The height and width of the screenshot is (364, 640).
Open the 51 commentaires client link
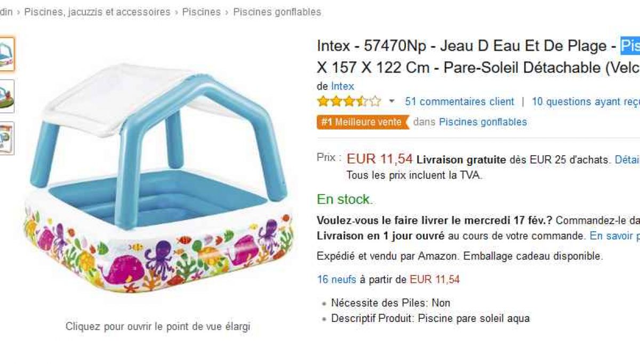459,101
